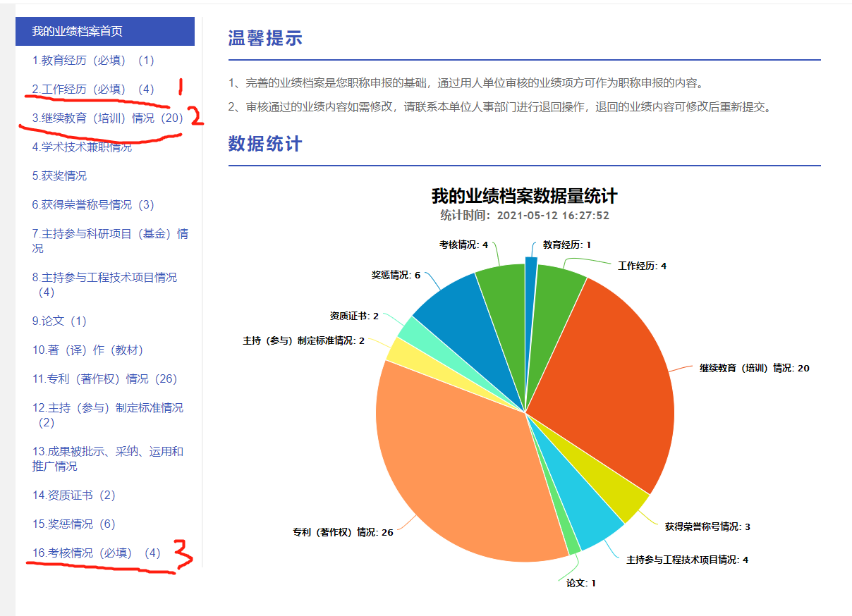Click 10.著（译）作（教材） link
Screen dimensions: 852x616
pos(87,350)
